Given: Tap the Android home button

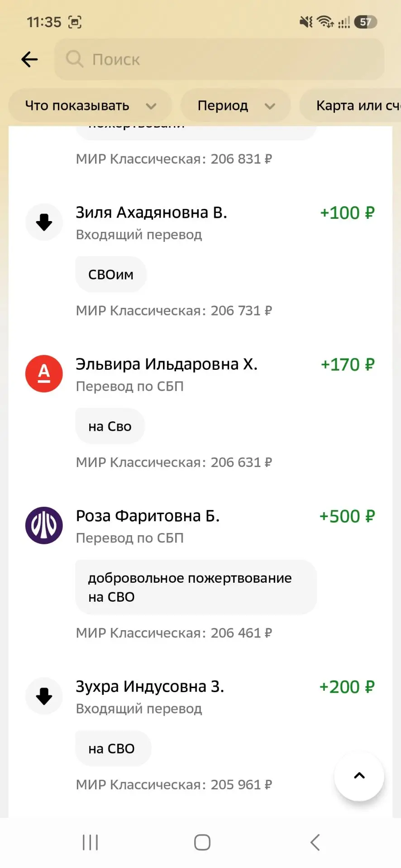Looking at the screenshot, I should point(202,843).
